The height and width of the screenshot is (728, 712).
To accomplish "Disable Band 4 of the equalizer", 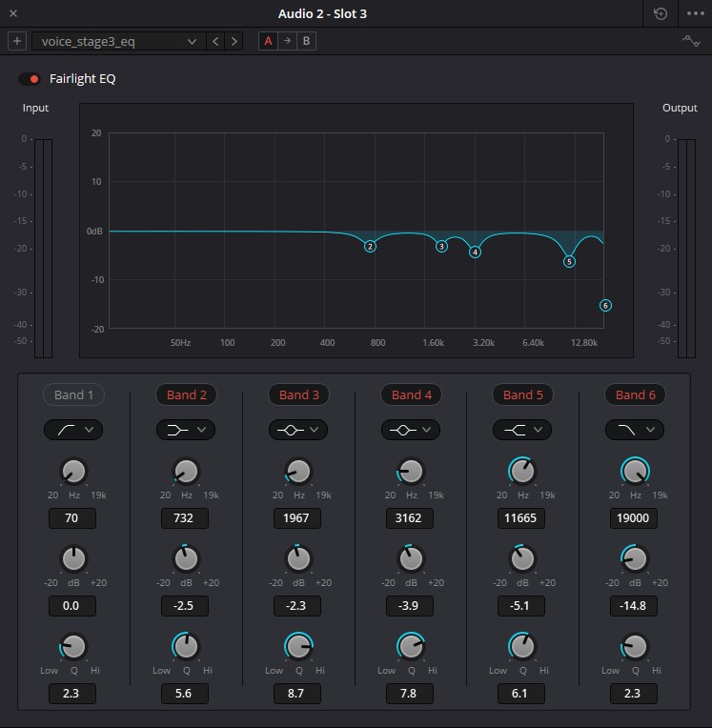I will coord(411,394).
